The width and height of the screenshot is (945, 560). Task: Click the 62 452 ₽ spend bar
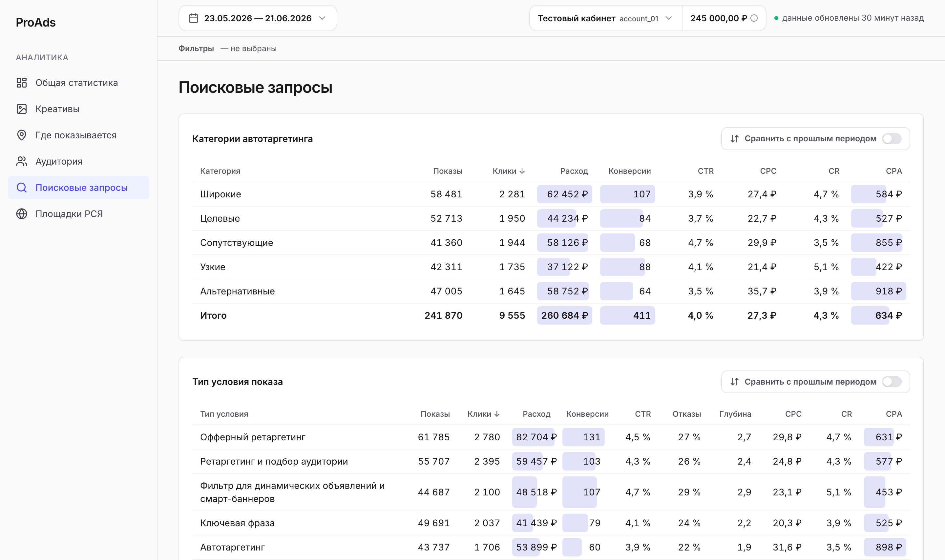click(564, 194)
